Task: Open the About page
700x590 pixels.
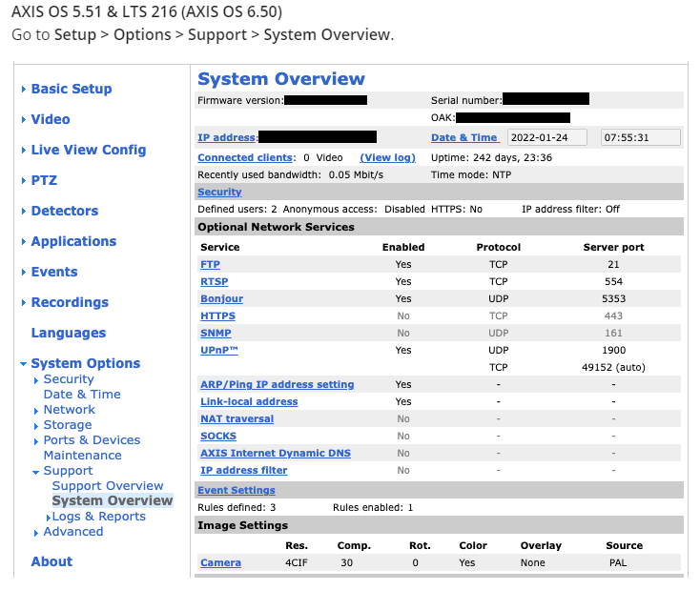Action: (51, 561)
